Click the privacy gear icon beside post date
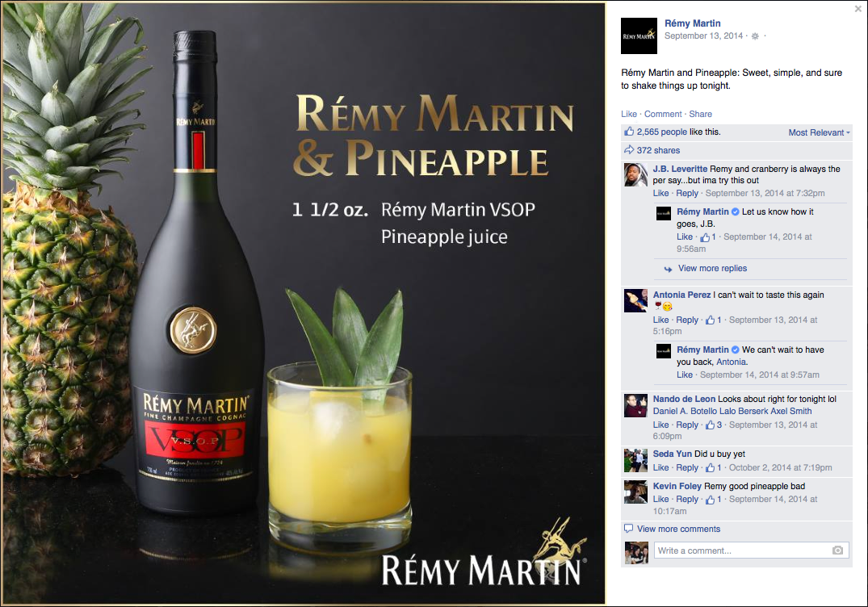The width and height of the screenshot is (868, 607). pyautogui.click(x=754, y=36)
